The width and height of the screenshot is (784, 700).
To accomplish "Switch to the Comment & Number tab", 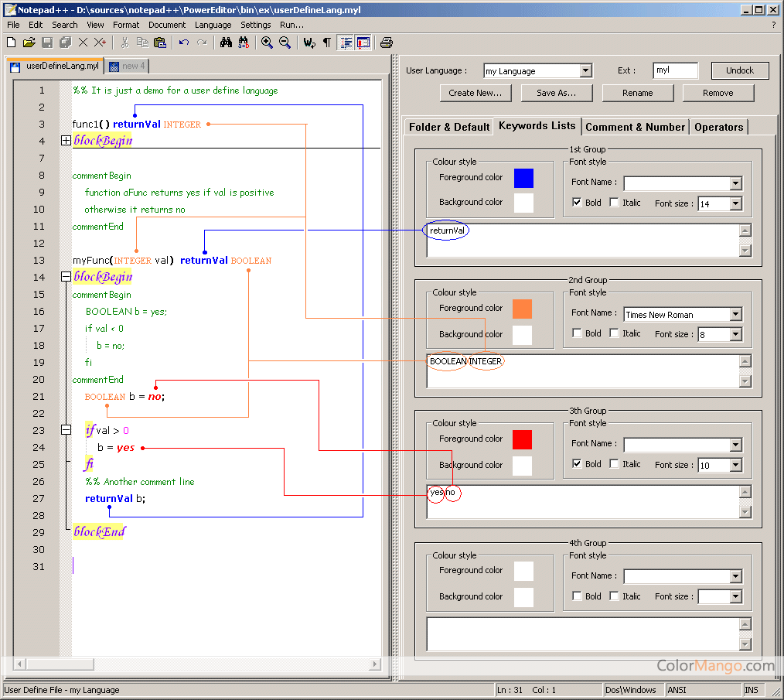I will pyautogui.click(x=635, y=127).
